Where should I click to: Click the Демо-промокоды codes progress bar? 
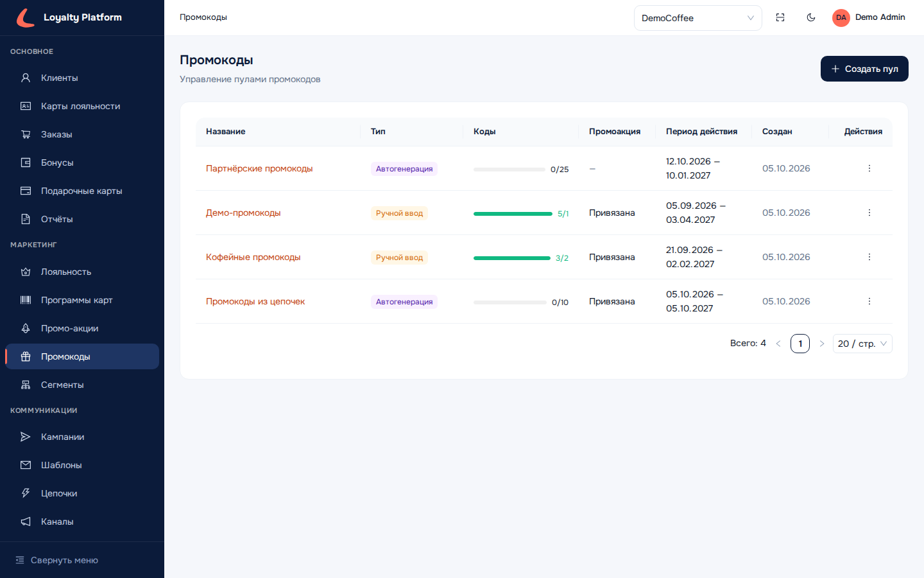513,214
